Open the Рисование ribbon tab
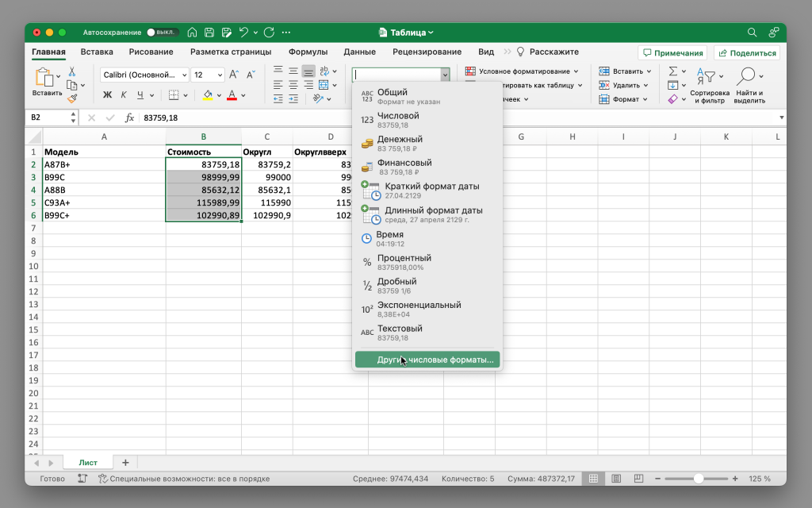The width and height of the screenshot is (812, 508). 151,52
